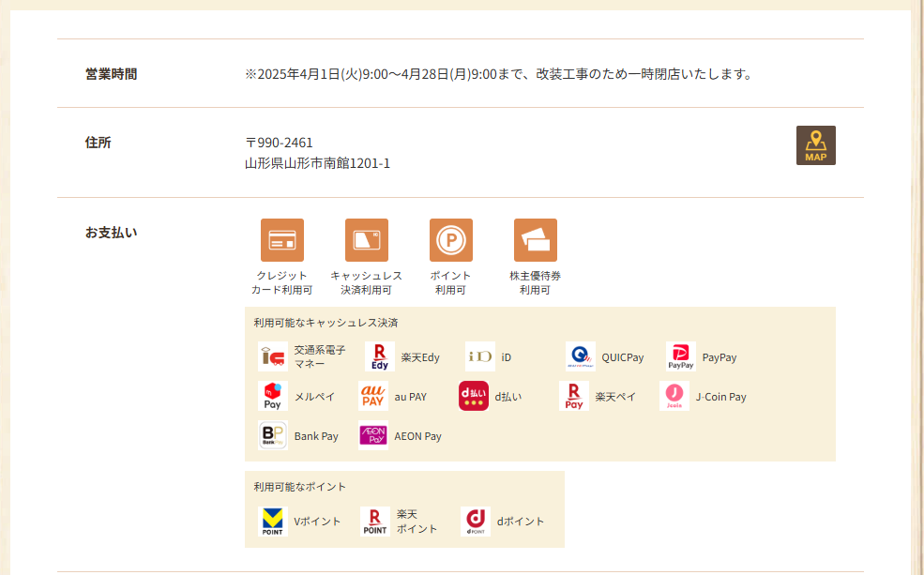Screen dimensions: 924x575
Task: Select the AEON Pay logo
Action: (x=373, y=435)
